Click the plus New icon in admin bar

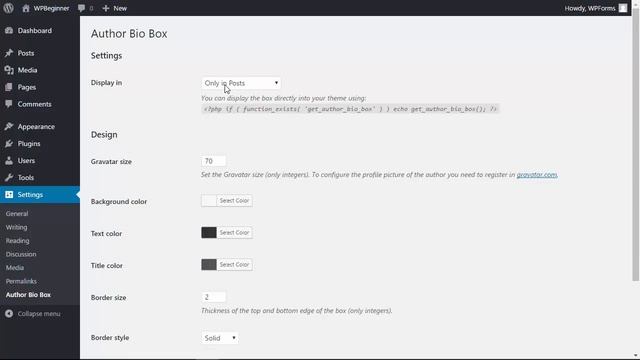(x=106, y=8)
